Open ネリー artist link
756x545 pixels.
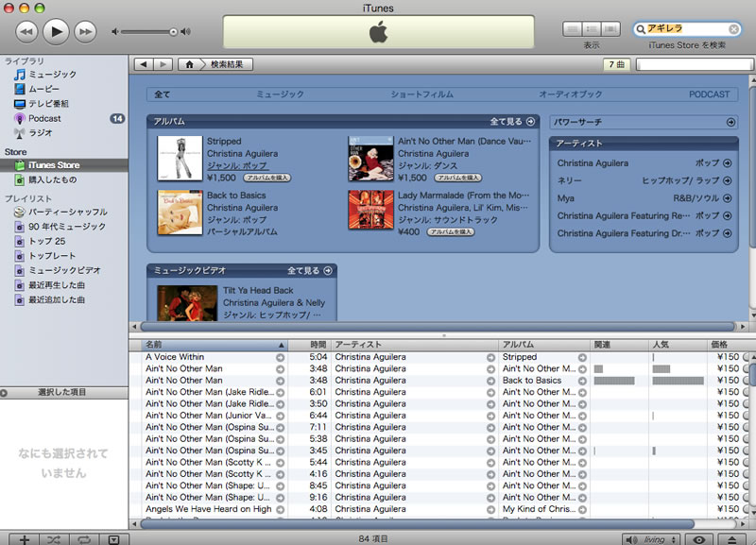point(570,180)
